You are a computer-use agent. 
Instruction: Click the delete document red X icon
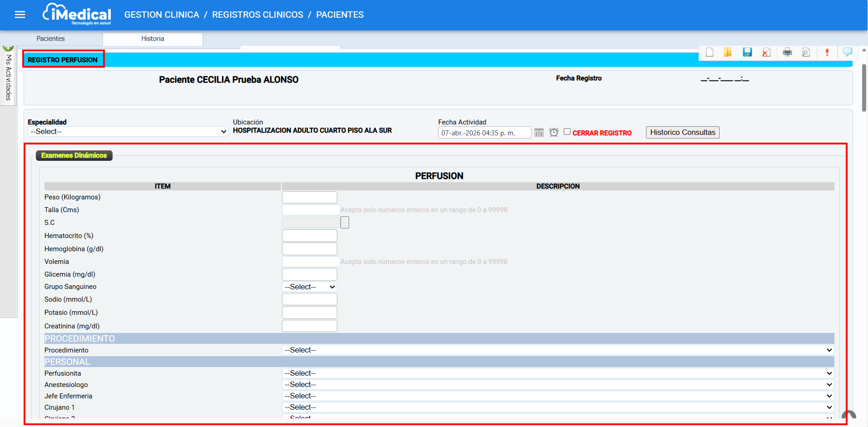766,52
